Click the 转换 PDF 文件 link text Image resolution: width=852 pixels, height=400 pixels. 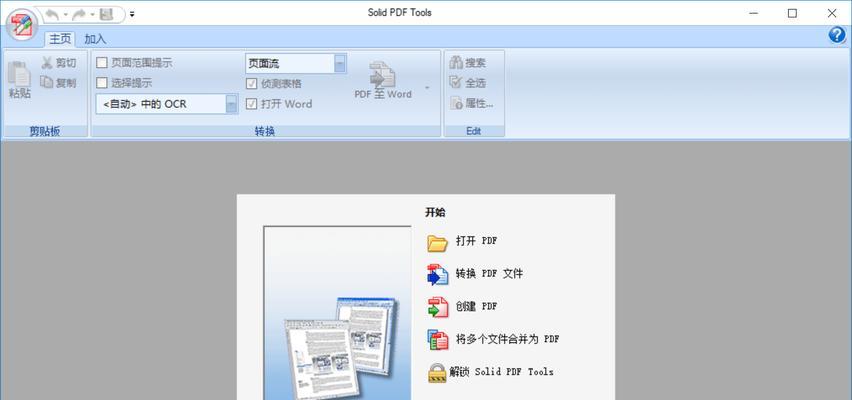tap(489, 273)
